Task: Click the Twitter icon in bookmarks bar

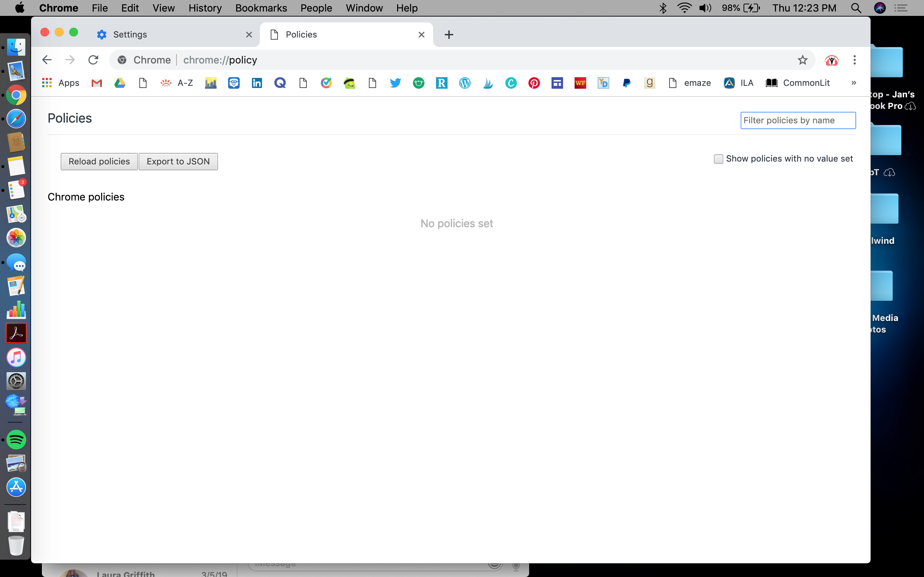Action: click(395, 83)
